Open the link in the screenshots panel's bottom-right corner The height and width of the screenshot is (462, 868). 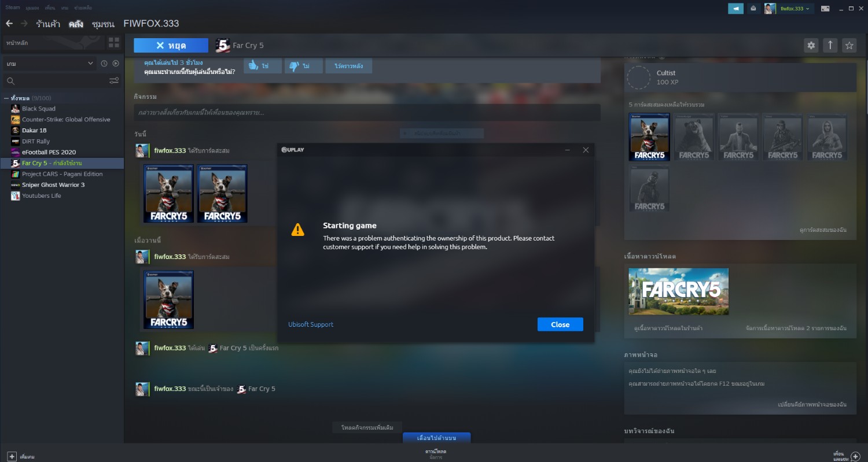(x=812, y=404)
